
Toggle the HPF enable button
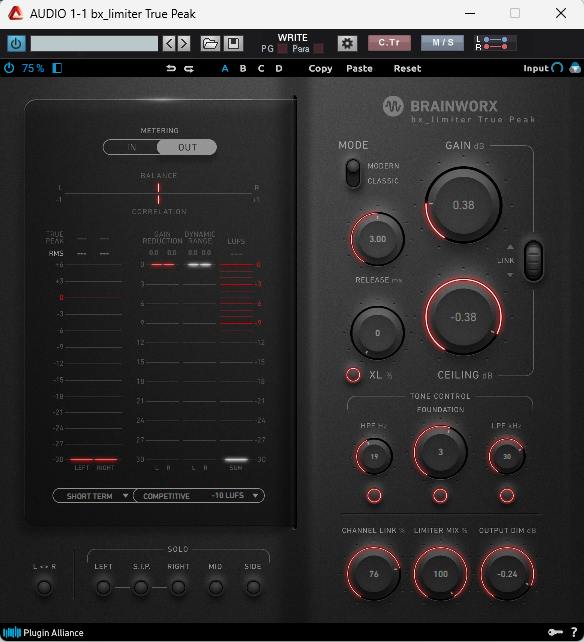pos(373,495)
